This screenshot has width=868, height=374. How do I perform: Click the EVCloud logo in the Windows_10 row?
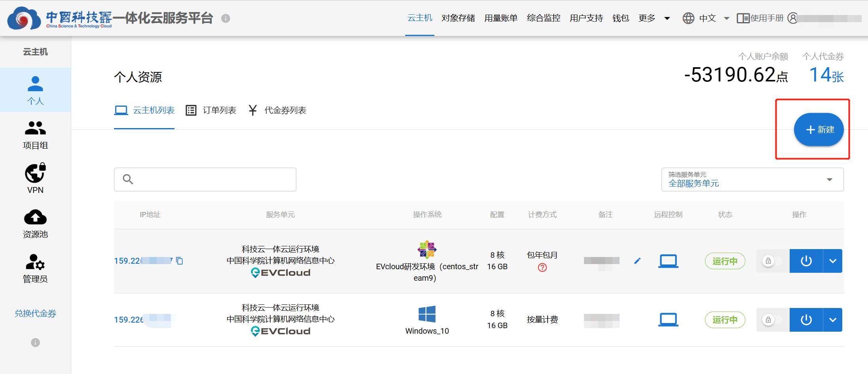(280, 331)
